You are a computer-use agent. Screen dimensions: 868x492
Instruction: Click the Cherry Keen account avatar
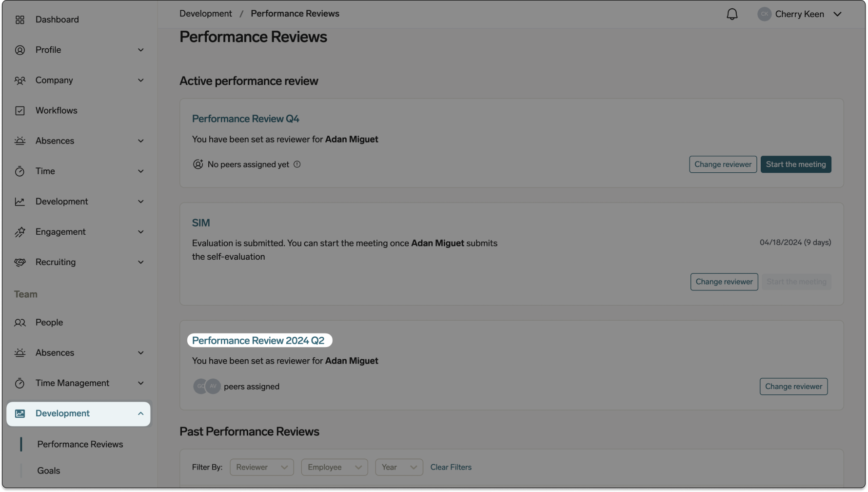[x=764, y=14]
